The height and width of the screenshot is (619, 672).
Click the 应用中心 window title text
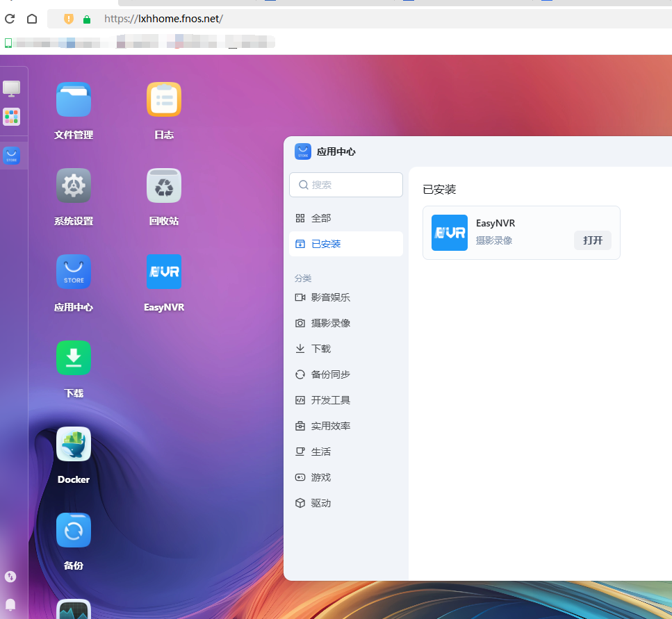(x=336, y=151)
